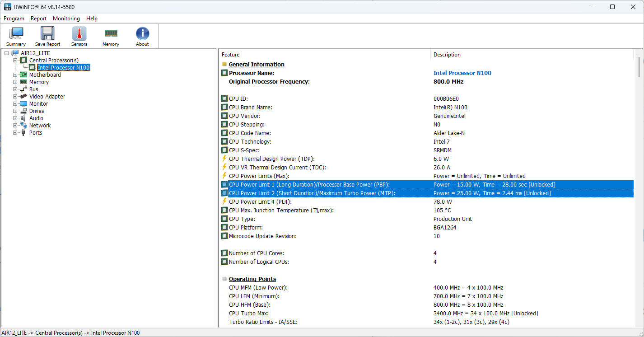Click the Network tree icon
The image size is (644, 337).
click(x=23, y=126)
